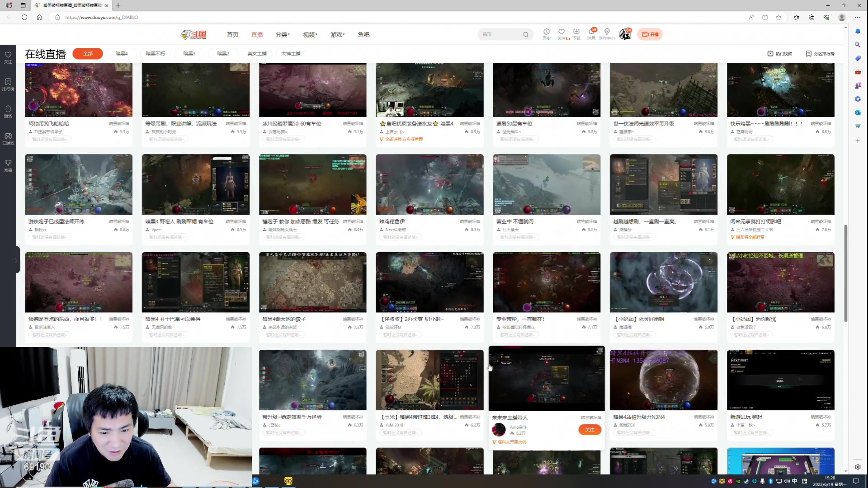Open the 关注 heart icon in left sidebar
The width and height of the screenshot is (868, 488).
pyautogui.click(x=8, y=57)
